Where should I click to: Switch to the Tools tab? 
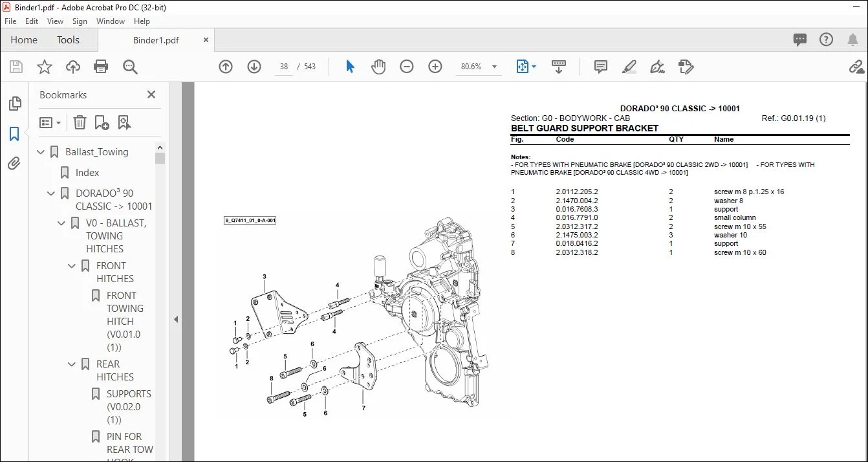click(x=68, y=39)
